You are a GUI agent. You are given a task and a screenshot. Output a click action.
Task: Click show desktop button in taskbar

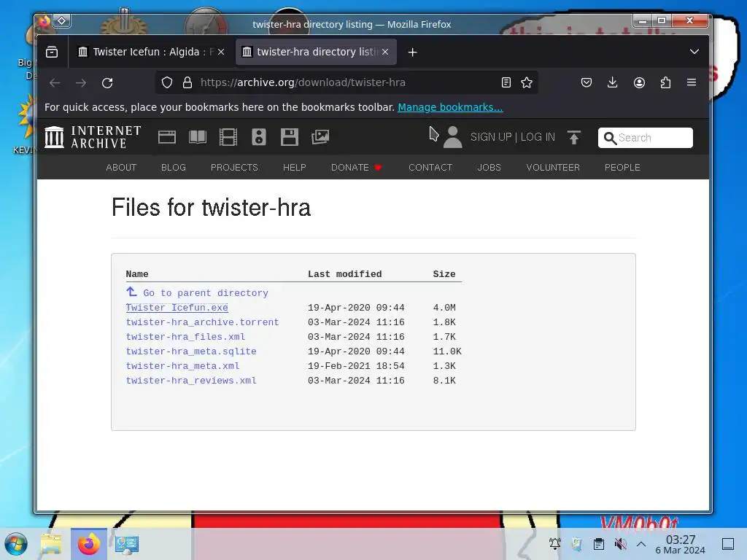pos(728,544)
